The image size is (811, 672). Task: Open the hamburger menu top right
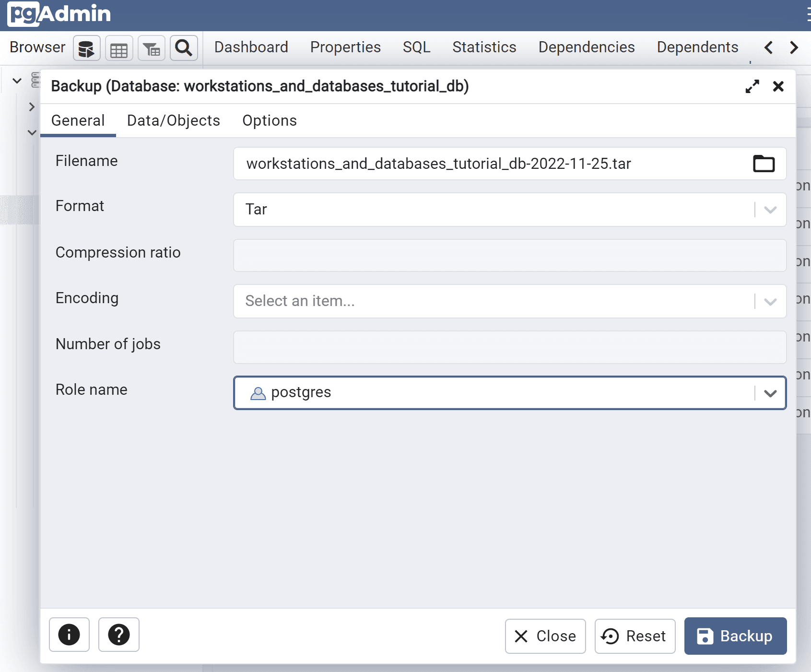coord(808,14)
